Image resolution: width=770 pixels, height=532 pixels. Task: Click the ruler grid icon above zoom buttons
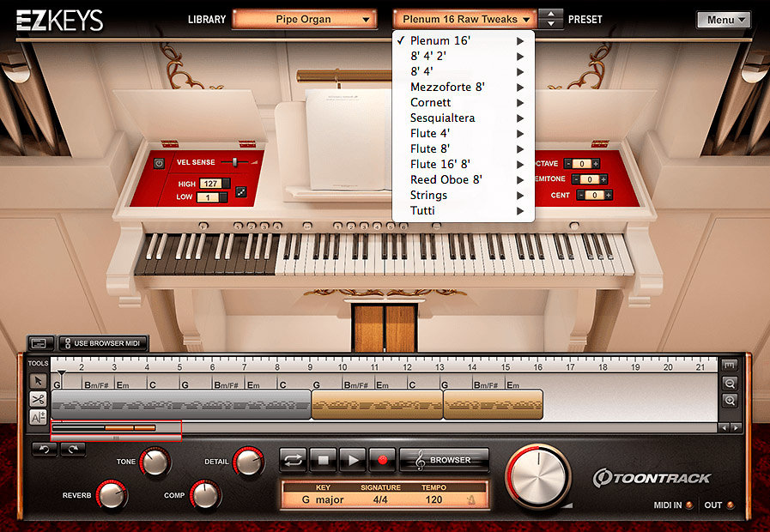click(730, 366)
